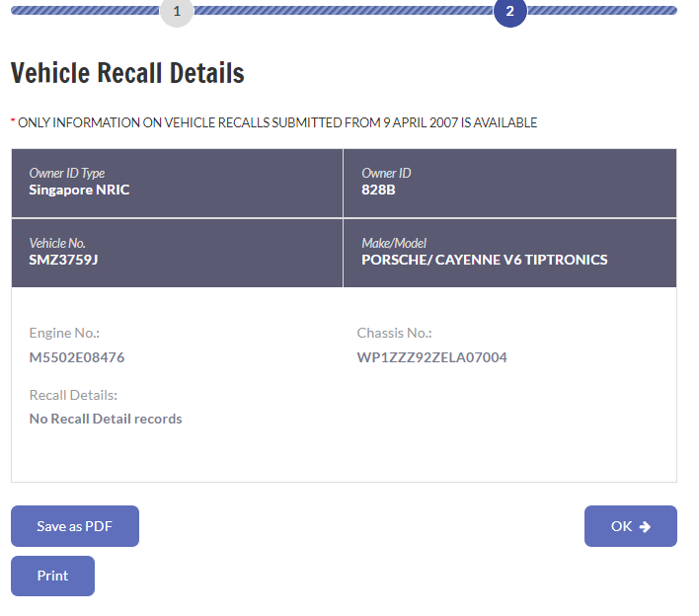Click step 1 circle in progress bar

click(177, 11)
